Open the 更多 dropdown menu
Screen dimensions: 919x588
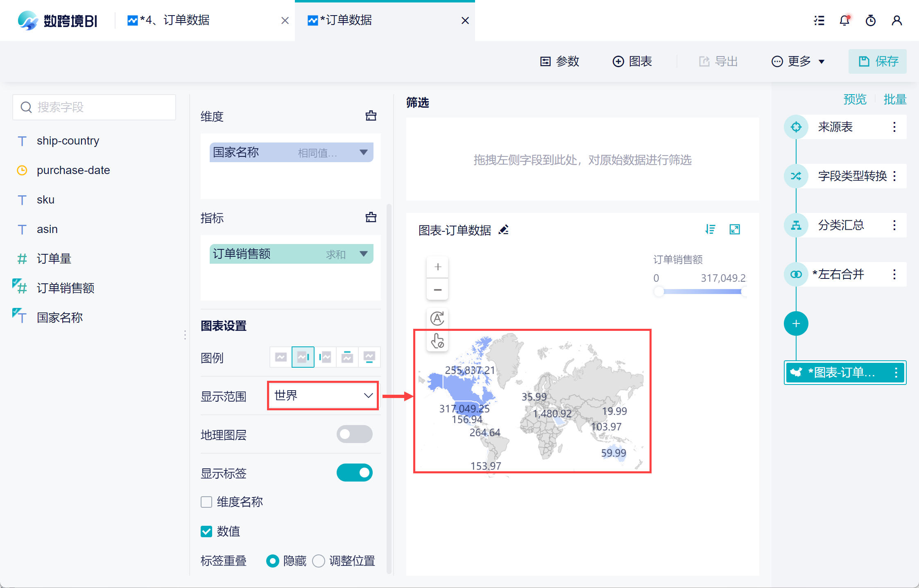798,61
